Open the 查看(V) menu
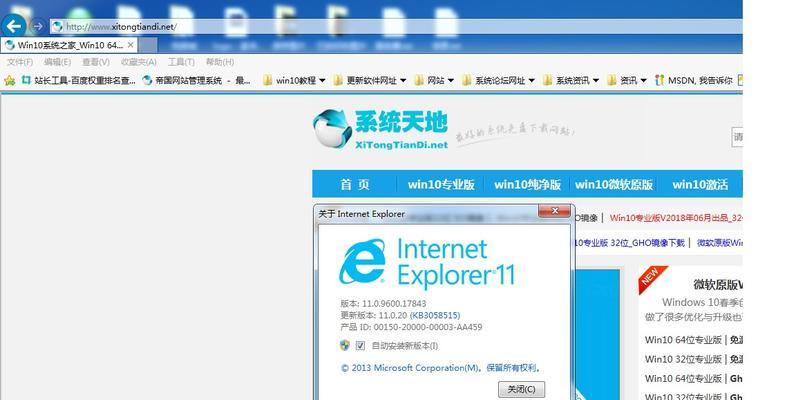The height and width of the screenshot is (400, 796). [96, 62]
